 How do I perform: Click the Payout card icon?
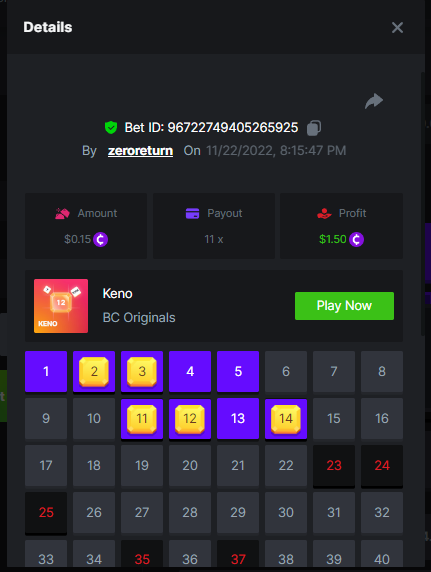click(x=192, y=213)
